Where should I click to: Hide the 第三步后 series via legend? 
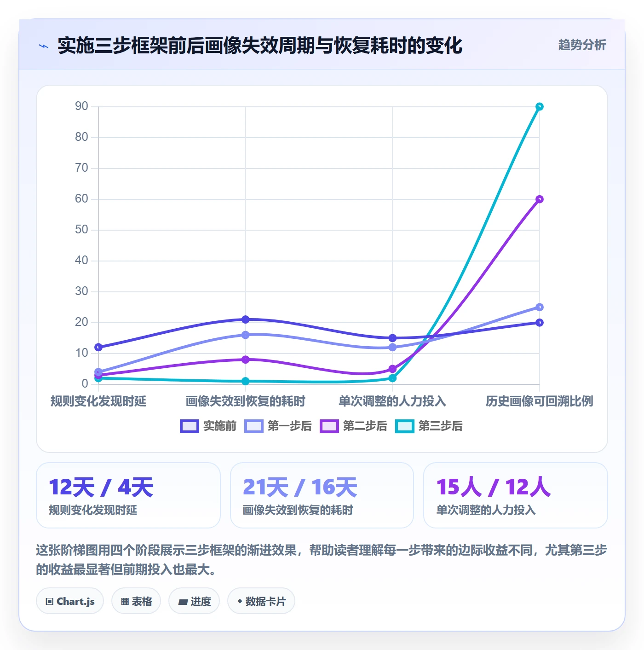click(405, 426)
